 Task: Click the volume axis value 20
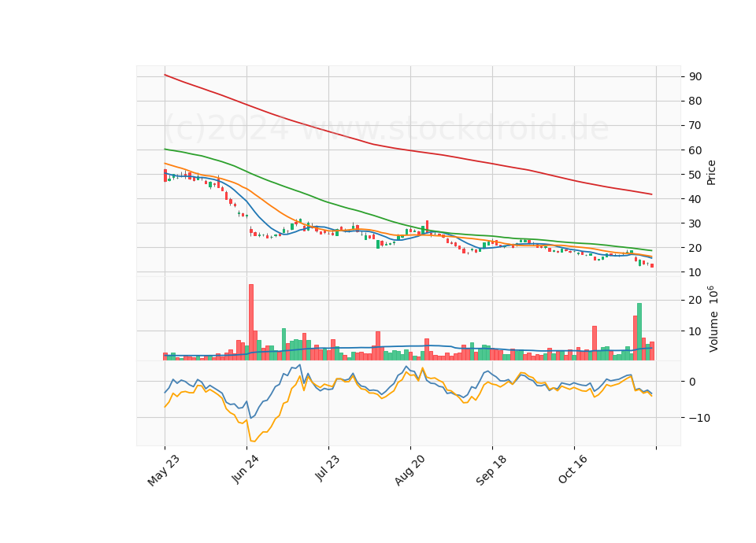(695, 300)
